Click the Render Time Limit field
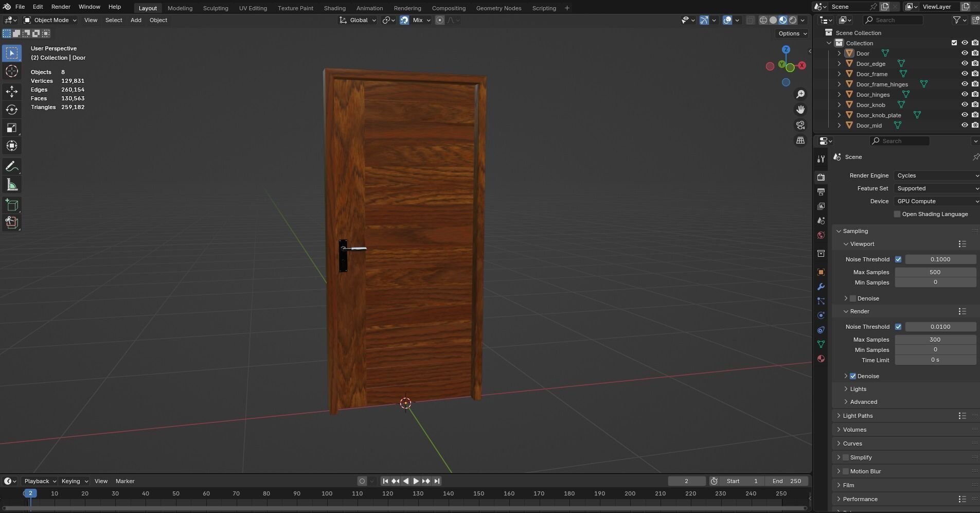 935,360
